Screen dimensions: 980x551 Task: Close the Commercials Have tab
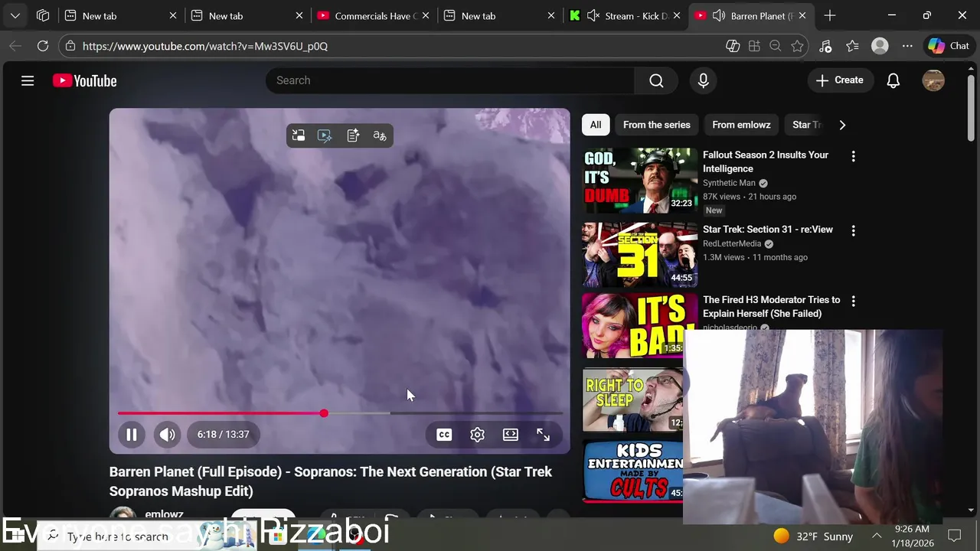coord(425,15)
